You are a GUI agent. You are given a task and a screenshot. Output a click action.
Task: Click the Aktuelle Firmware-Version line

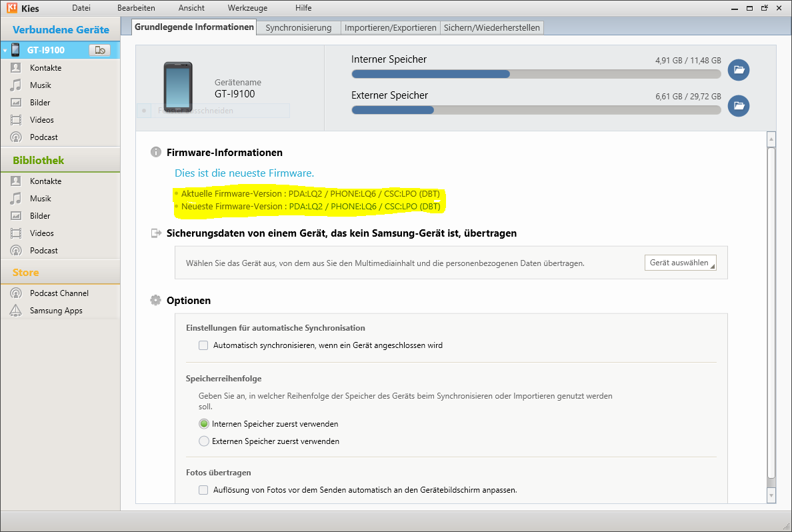point(310,193)
